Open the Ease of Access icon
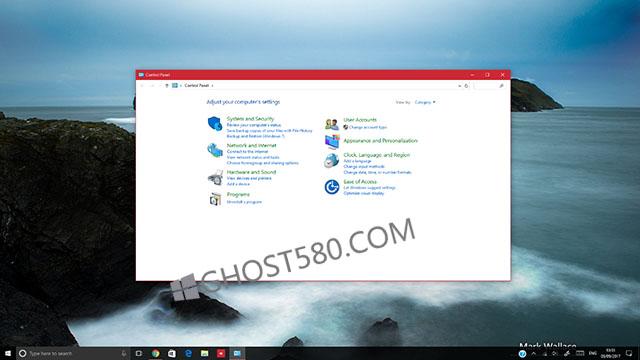Viewport: 640px width, 360px height. (x=332, y=187)
